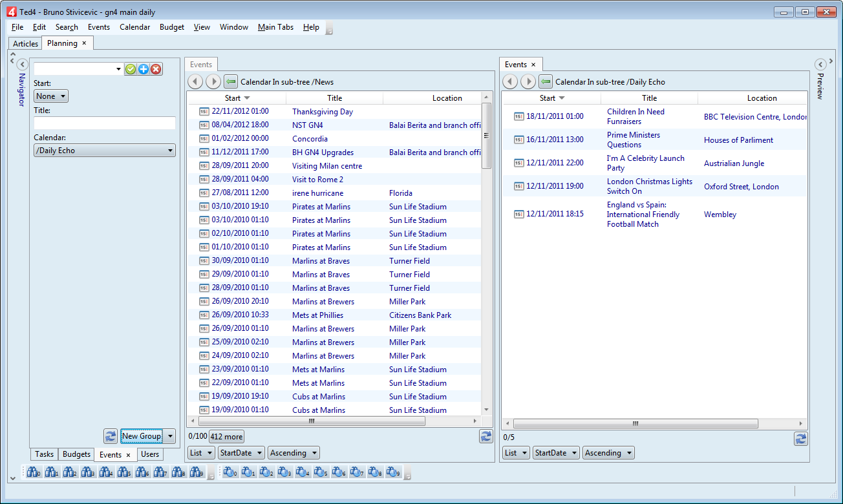Collapse the Navigator panel with its arrow
Screen dimensions: 843x504
click(x=22, y=65)
